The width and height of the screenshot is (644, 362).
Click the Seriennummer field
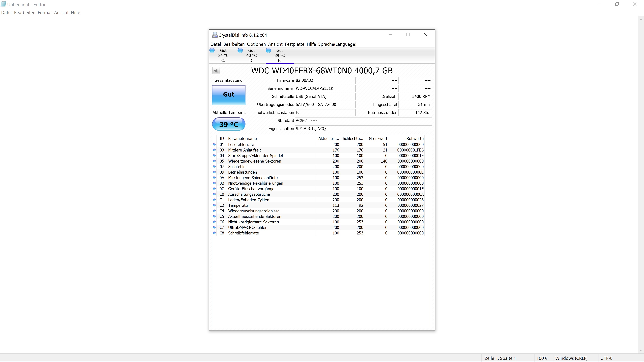pos(325,88)
